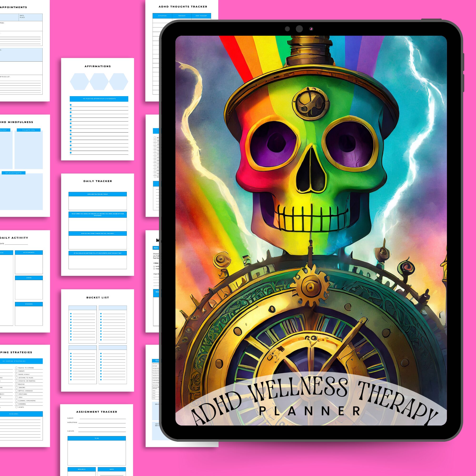Click the third hexagon on Affirmations page

click(x=119, y=82)
